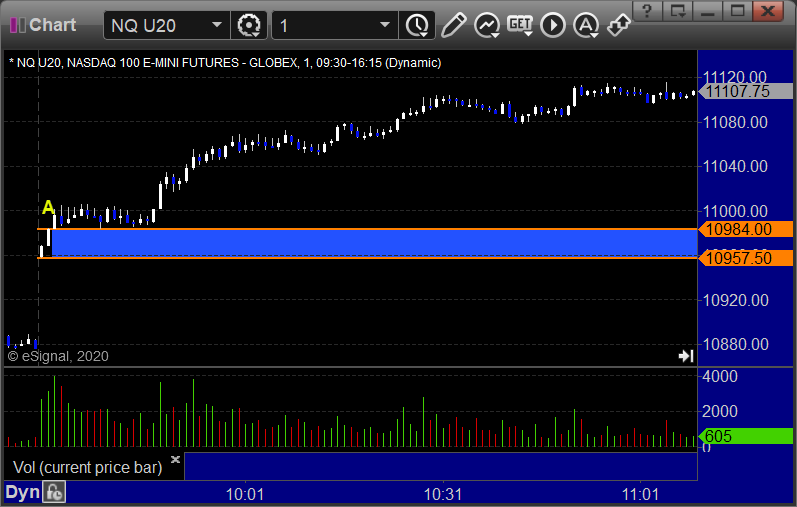Open the interval dropdown arrow
The height and width of the screenshot is (507, 797).
click(x=385, y=25)
